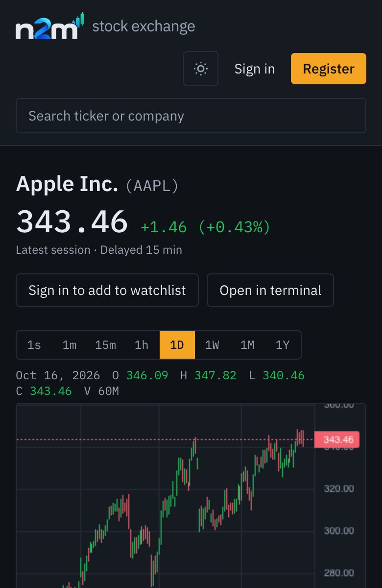Select the 15m chart interval
Viewport: 382px width, 588px height.
(106, 345)
